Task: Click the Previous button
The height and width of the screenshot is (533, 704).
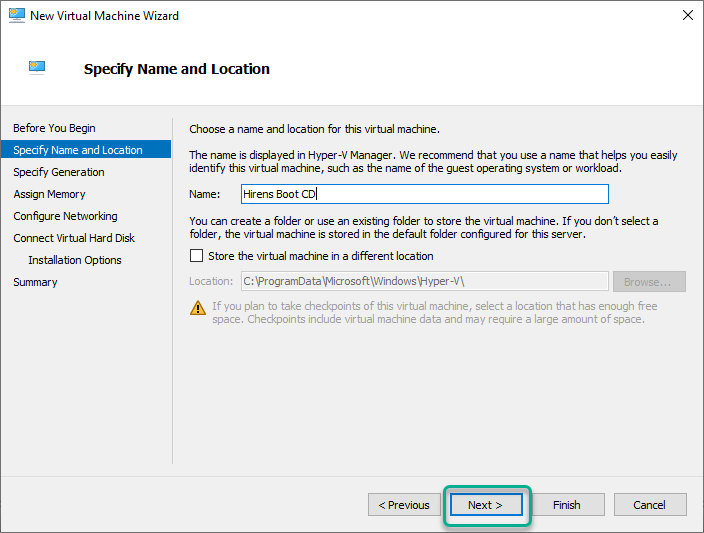Action: point(404,505)
